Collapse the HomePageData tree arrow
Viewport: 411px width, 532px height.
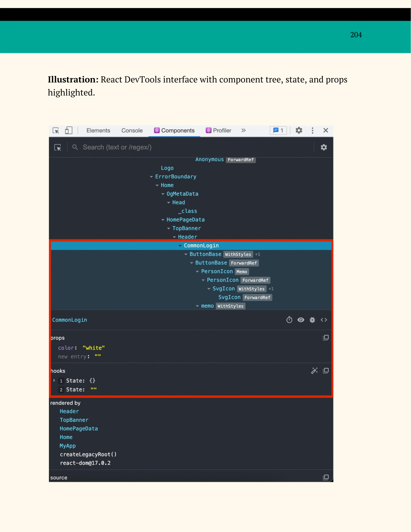163,220
